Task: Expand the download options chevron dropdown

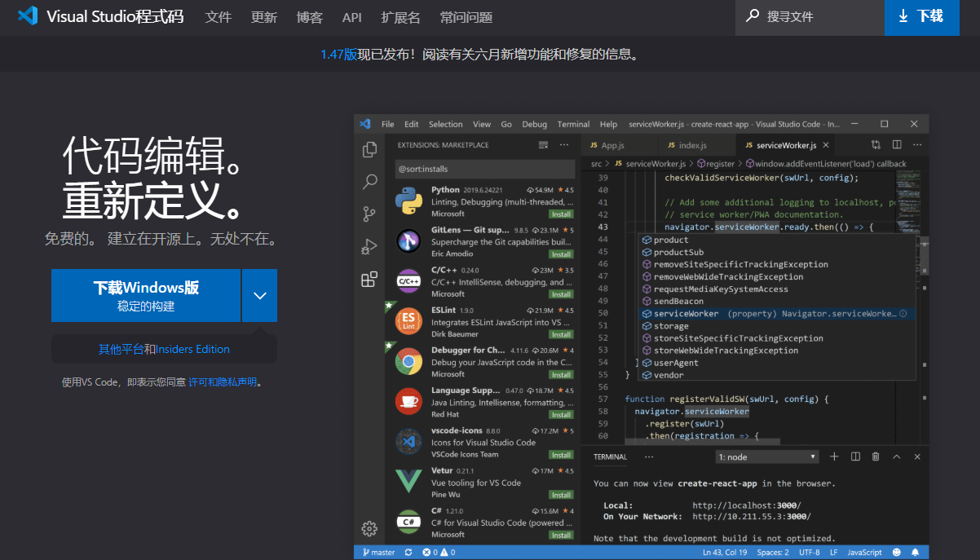Action: coord(260,295)
